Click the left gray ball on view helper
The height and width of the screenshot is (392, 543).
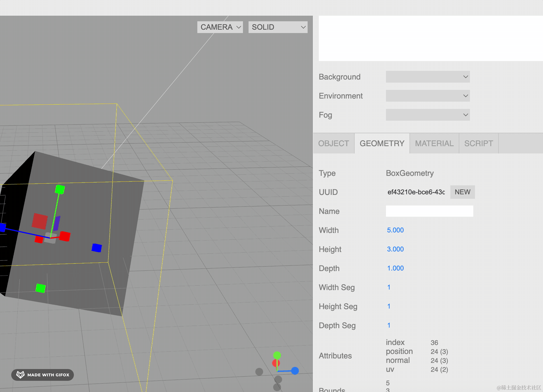pyautogui.click(x=259, y=372)
